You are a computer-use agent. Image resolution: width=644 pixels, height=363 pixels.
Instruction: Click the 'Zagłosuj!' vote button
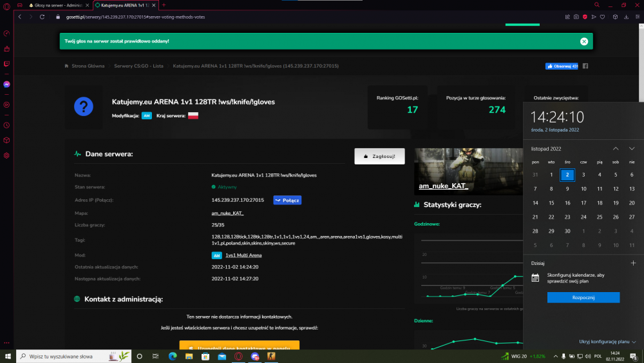[379, 156]
